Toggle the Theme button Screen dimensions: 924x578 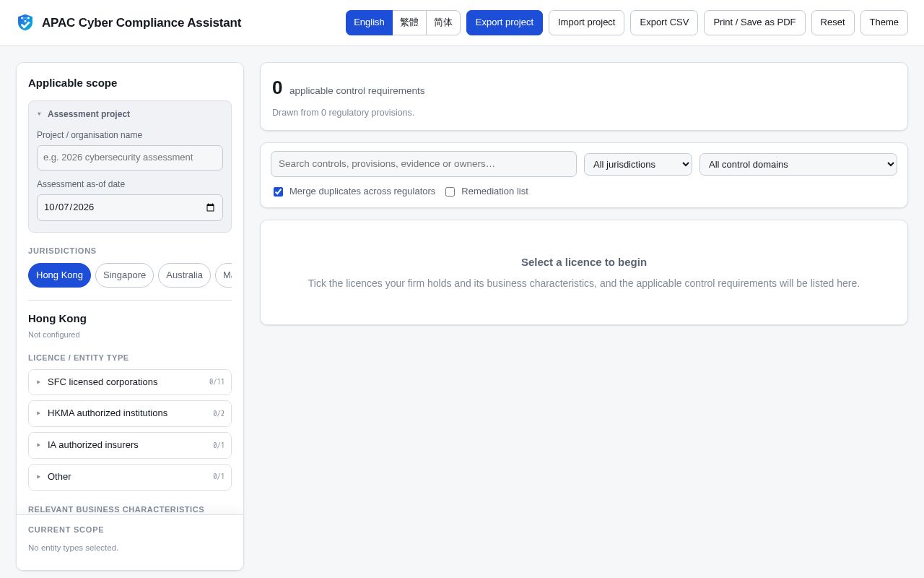click(884, 22)
